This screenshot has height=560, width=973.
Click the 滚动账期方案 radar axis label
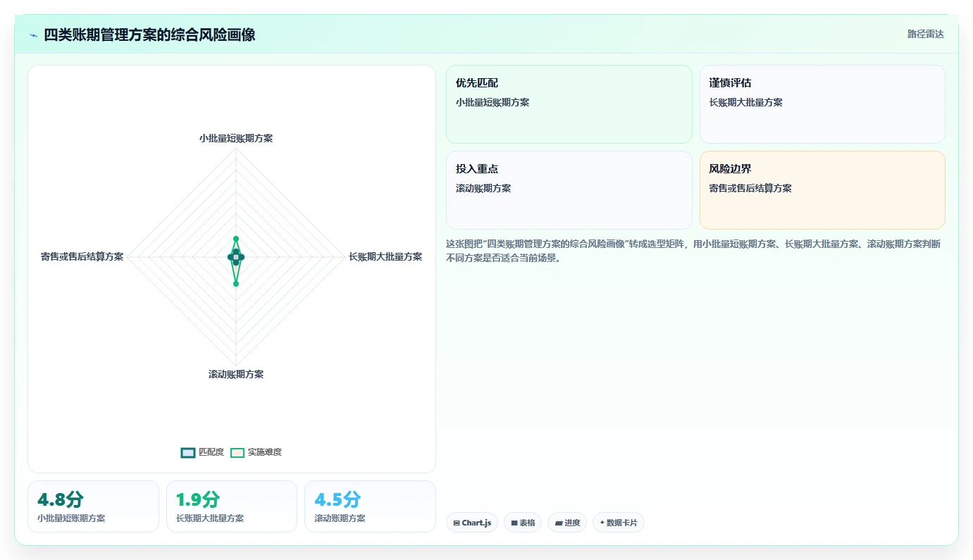click(236, 374)
